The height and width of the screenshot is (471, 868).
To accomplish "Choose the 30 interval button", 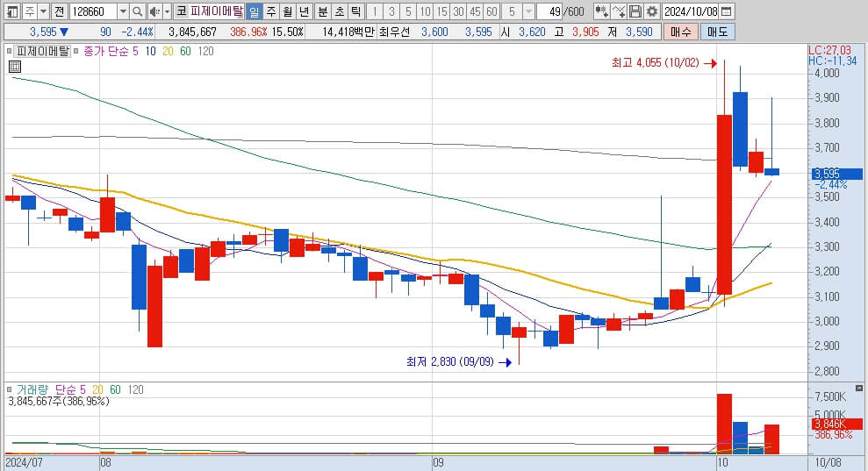I will tap(458, 11).
